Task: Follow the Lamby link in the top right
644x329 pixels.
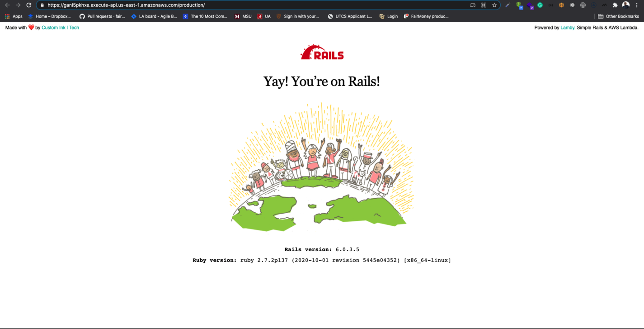Action: [568, 27]
